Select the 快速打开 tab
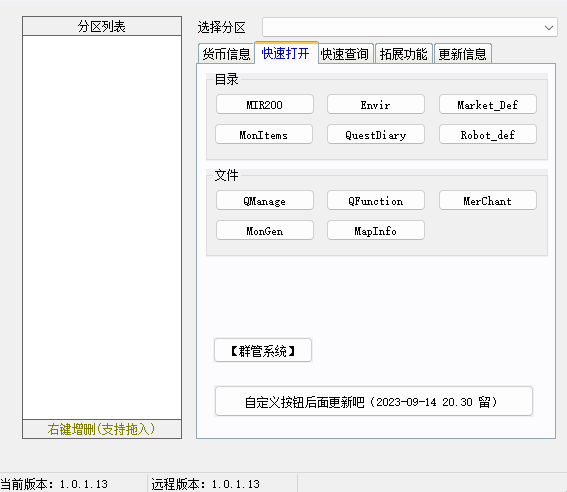This screenshot has height=492, width=567. coord(286,53)
